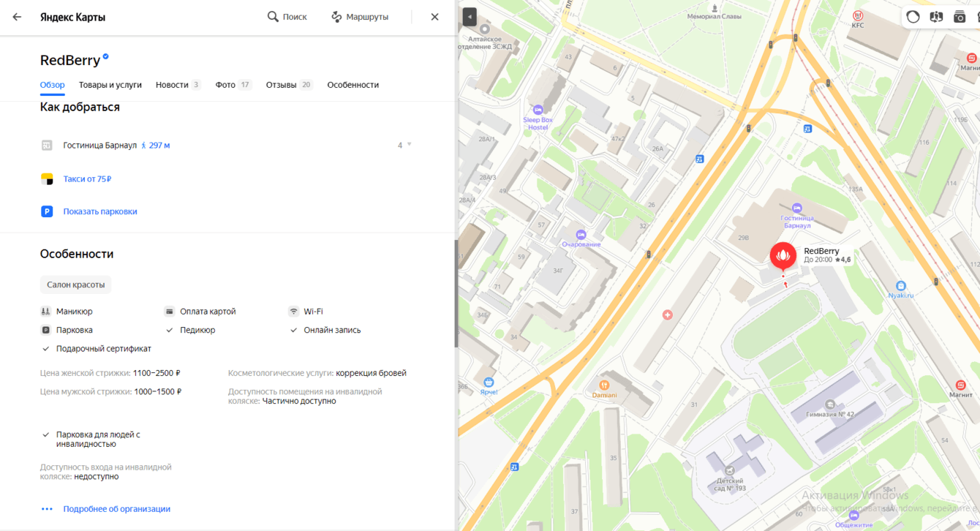
Task: Click the Подарочный сертификат feature label
Action: (104, 349)
